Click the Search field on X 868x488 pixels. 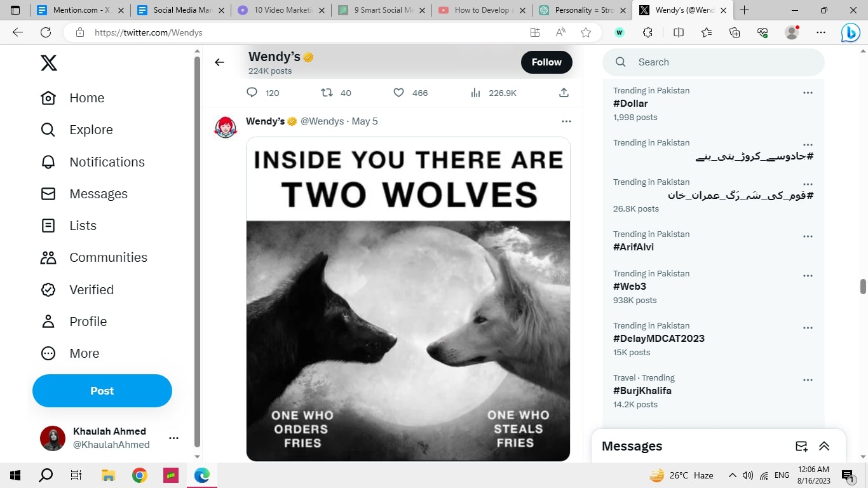[x=713, y=62]
